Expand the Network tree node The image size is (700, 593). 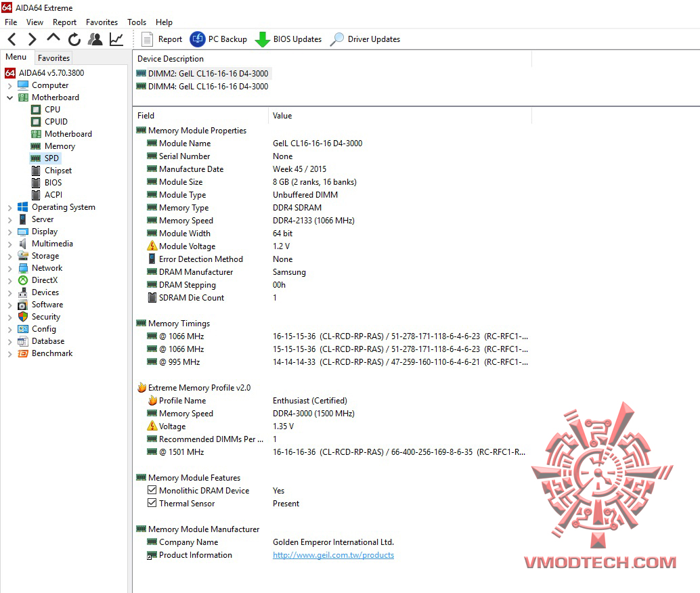pos(10,269)
